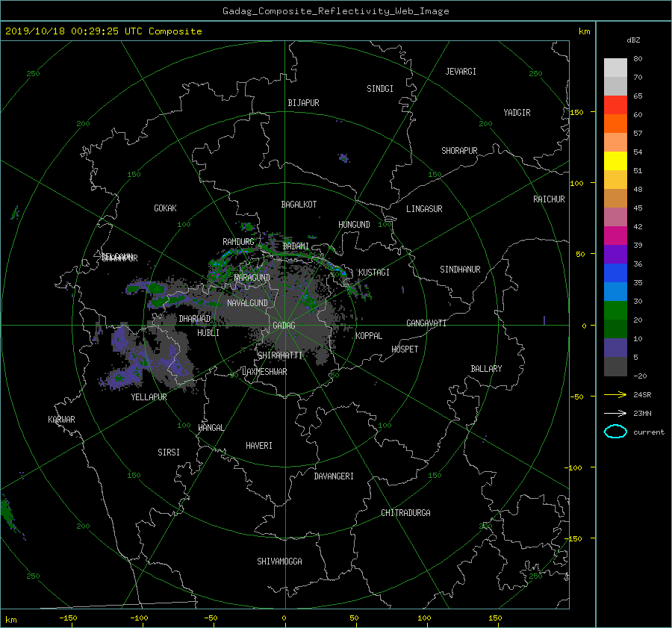This screenshot has width=672, height=628.
Task: Click the SHIVAMOGGA city label
Action: pyautogui.click(x=279, y=562)
